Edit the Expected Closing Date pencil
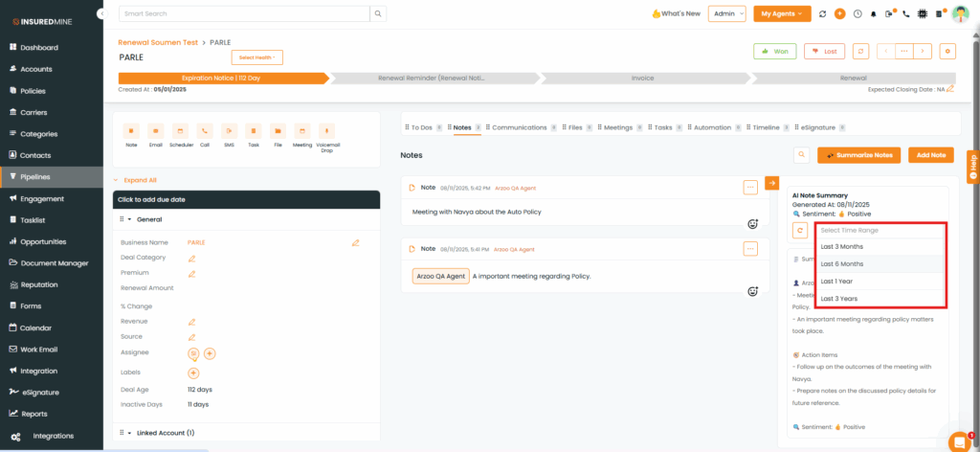 [950, 89]
